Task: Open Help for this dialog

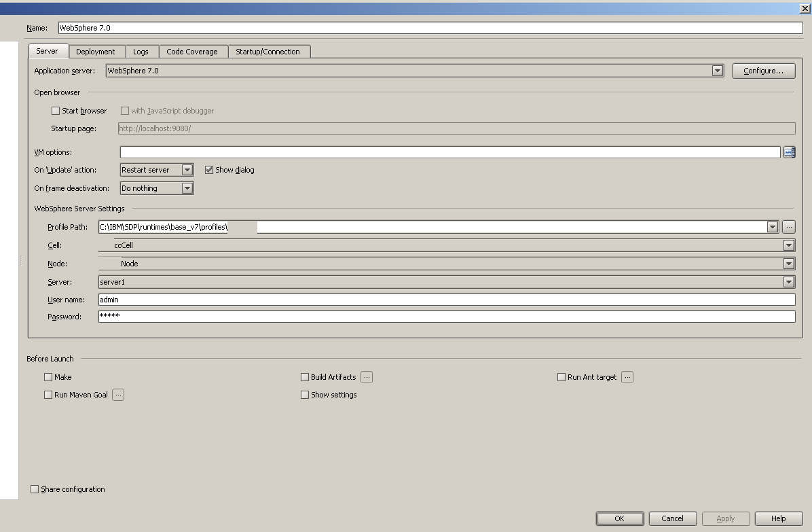Action: [778, 518]
